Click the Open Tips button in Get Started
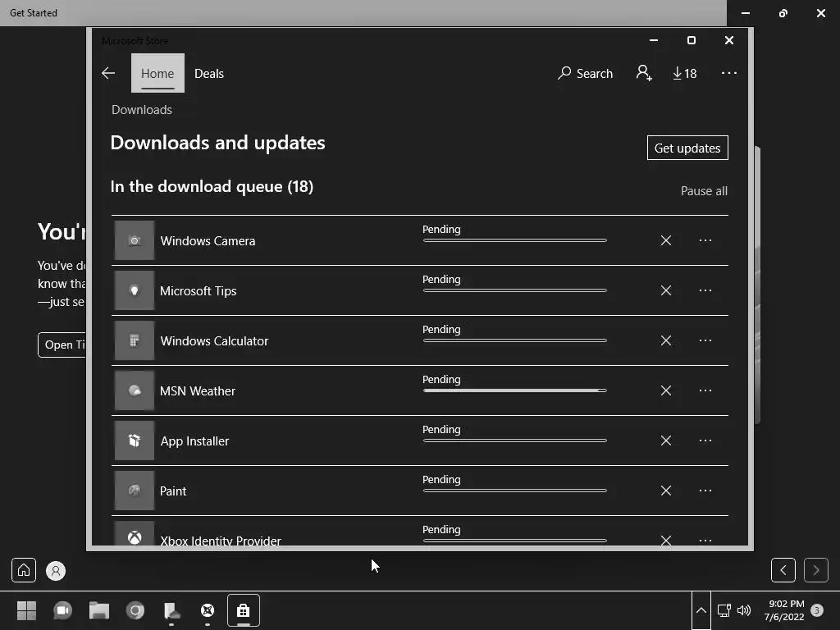Screen dimensions: 840x630 point(62,345)
